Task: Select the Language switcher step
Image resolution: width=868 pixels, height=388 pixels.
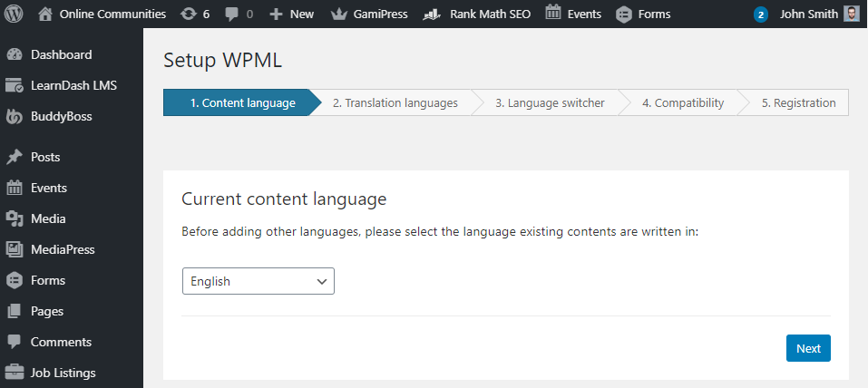Action: (550, 102)
